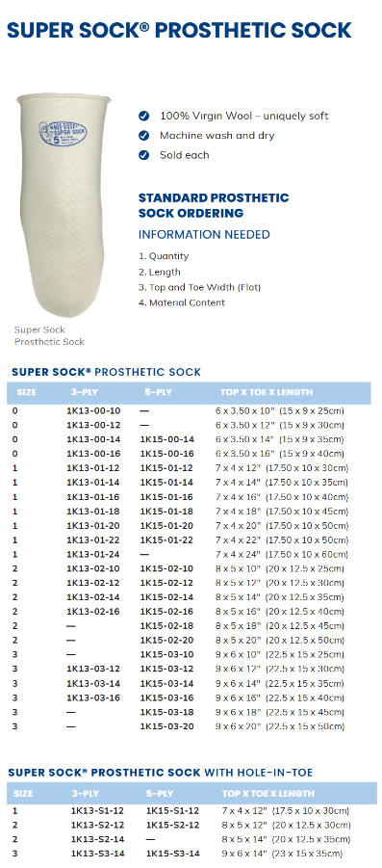Click the blue Knit-Rite logo on the sock

(x=63, y=133)
